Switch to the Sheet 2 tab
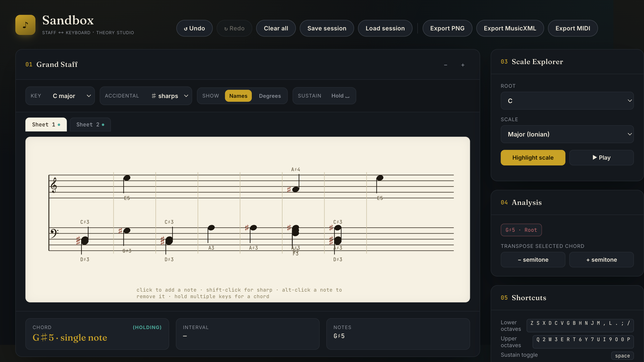The image size is (644, 362). [90, 124]
